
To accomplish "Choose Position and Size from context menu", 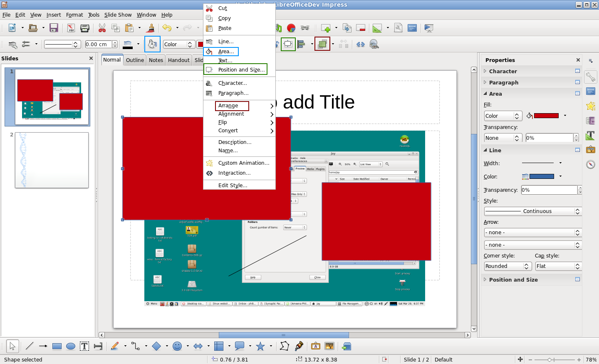I will (x=241, y=69).
